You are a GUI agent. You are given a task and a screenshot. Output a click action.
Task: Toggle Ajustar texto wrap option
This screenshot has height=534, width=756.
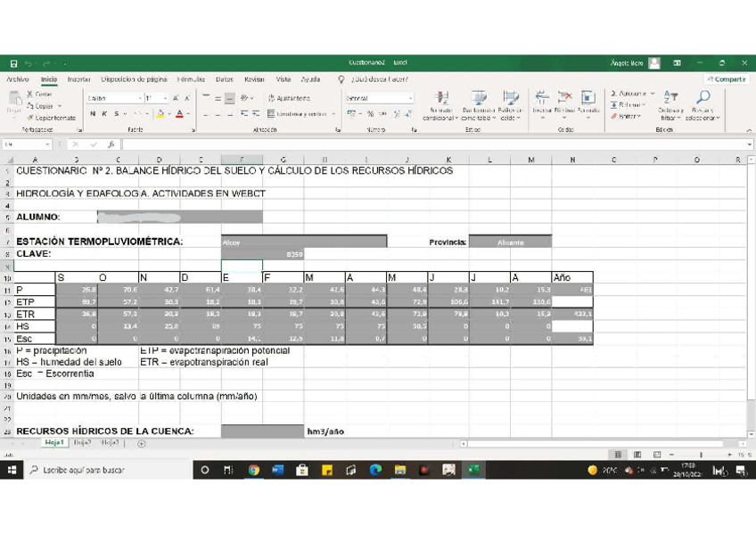289,99
